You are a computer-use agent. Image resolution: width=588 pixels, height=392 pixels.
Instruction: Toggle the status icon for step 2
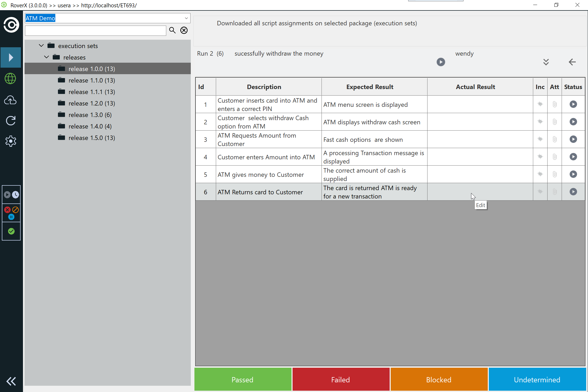click(573, 122)
